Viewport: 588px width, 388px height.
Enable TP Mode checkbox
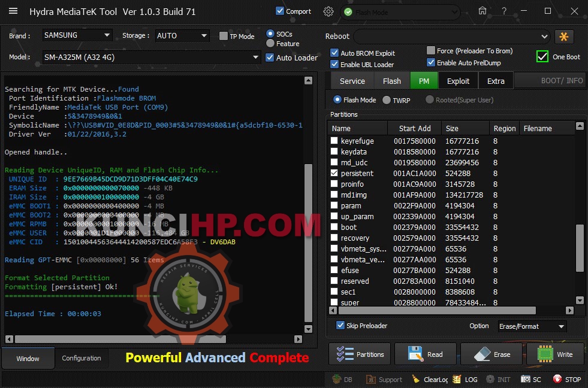pos(224,36)
